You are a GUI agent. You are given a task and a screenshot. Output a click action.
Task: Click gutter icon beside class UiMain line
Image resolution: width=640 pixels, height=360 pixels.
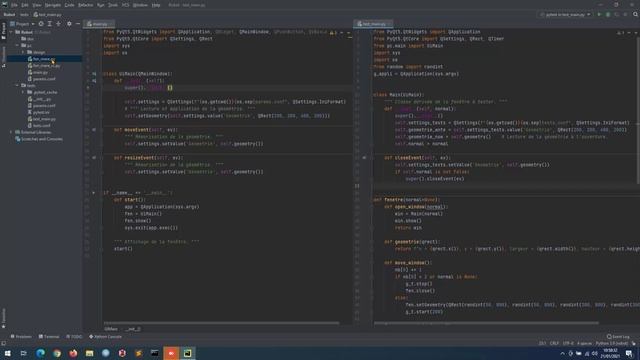(x=94, y=74)
